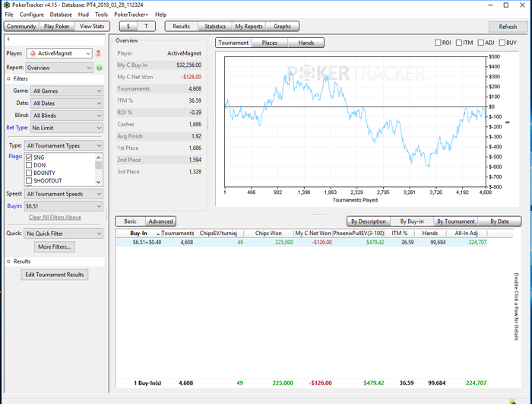
Task: Collapse the Filters section toggle
Action: coord(8,78)
